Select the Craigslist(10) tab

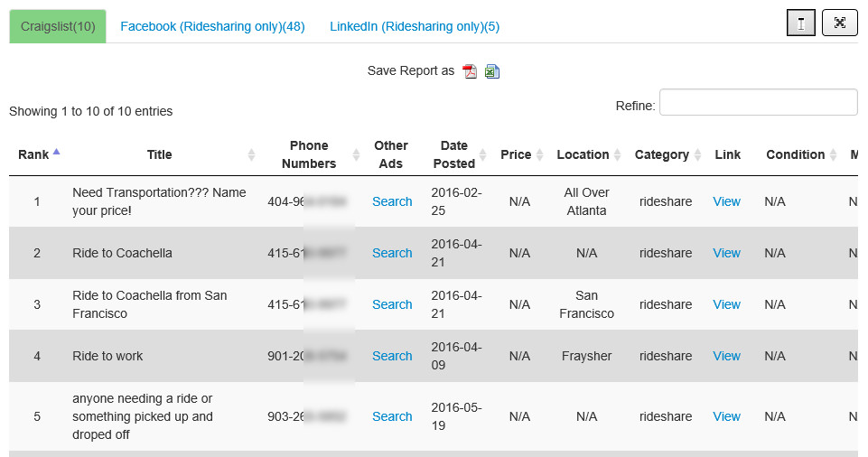coord(58,26)
